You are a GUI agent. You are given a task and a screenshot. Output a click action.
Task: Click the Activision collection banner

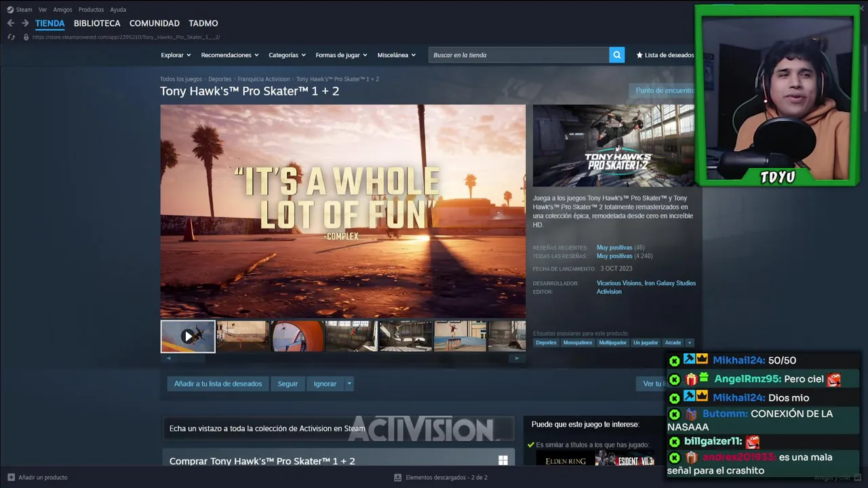[338, 428]
